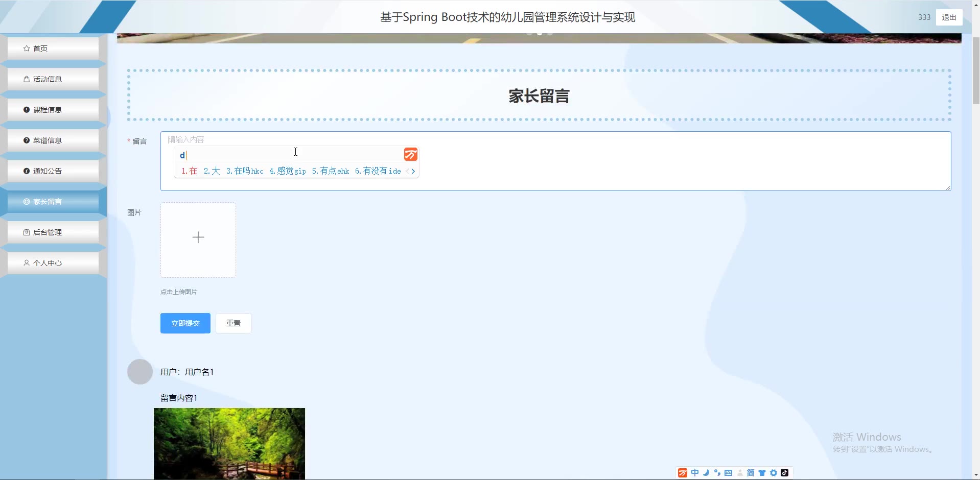Choose IME candidate 1 在
980x480 pixels.
tap(190, 171)
